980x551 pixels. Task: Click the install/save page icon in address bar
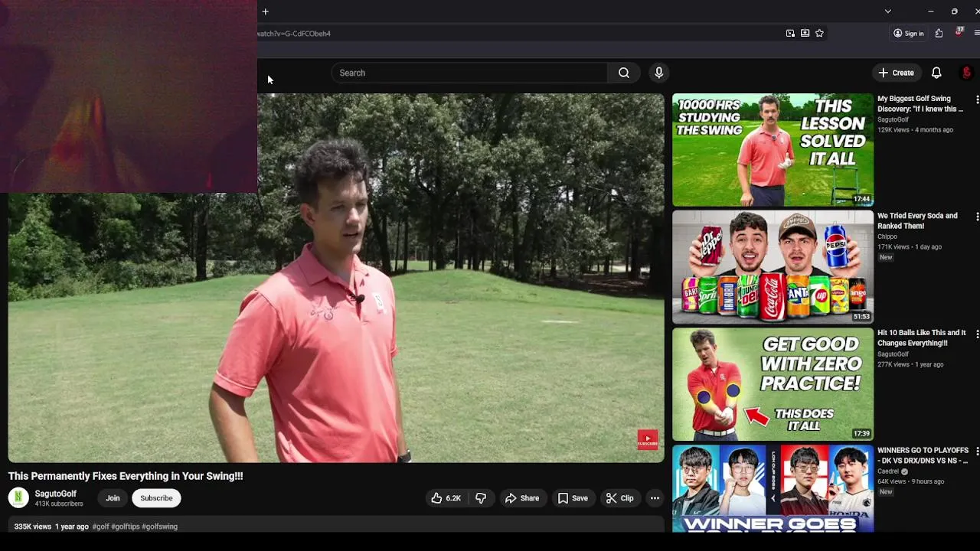pos(805,33)
